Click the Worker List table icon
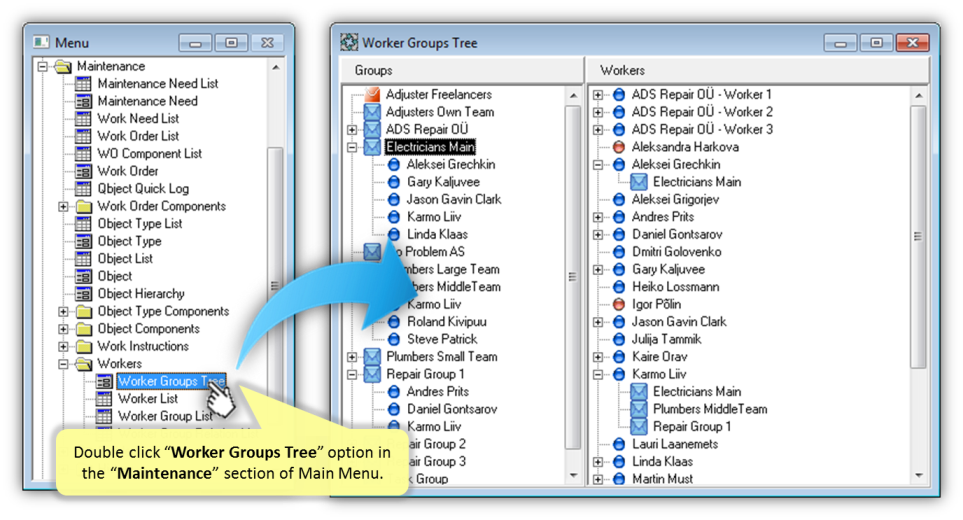Viewport: 963px width, 520px height. pyautogui.click(x=104, y=398)
